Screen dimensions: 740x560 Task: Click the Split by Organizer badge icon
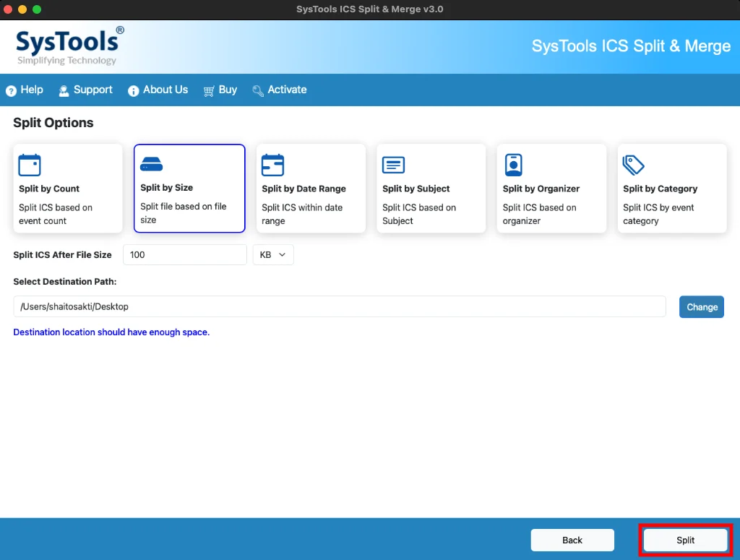514,165
